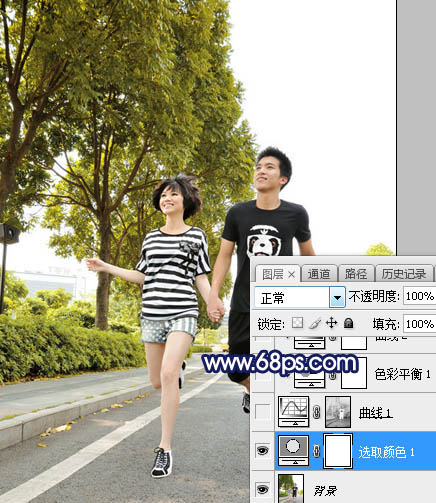436x503 pixels.
Task: Click 曲线 1 curves adjustment icon
Action: pos(293,411)
